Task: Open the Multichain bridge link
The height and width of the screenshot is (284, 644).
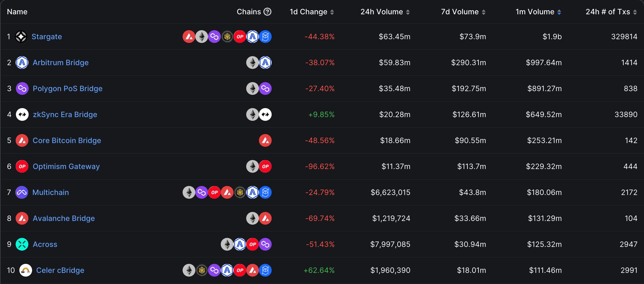Action: (x=51, y=192)
